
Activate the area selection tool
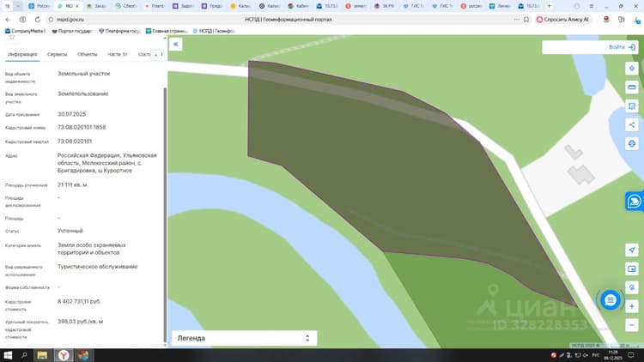(x=632, y=106)
